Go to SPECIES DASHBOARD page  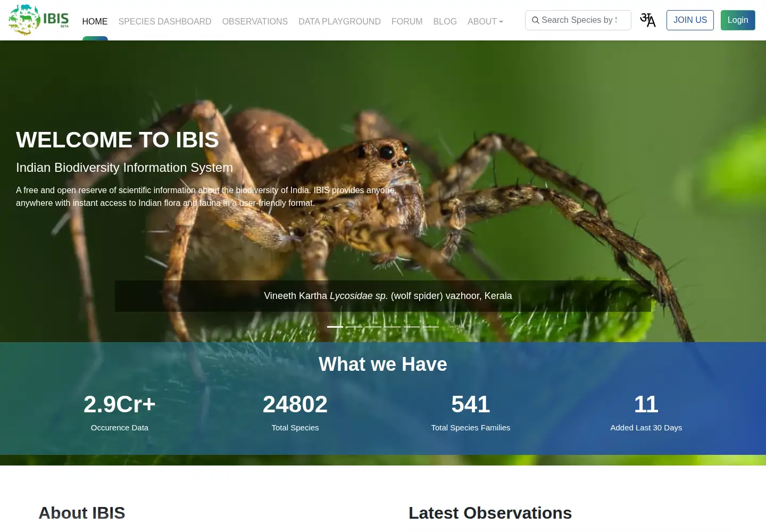165,21
